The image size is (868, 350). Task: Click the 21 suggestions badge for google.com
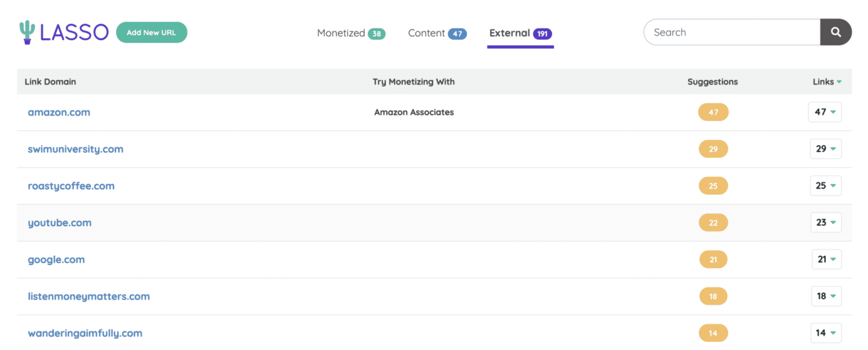coord(713,260)
